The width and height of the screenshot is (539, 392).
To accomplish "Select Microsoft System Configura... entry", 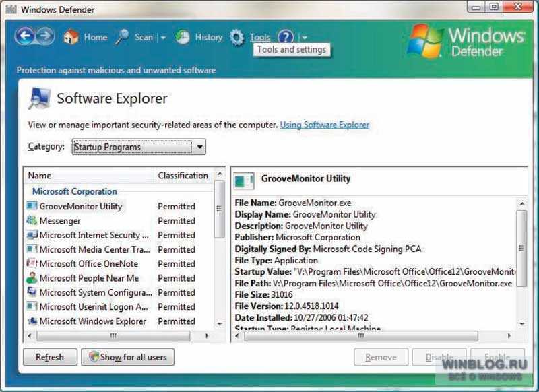I will click(x=96, y=292).
